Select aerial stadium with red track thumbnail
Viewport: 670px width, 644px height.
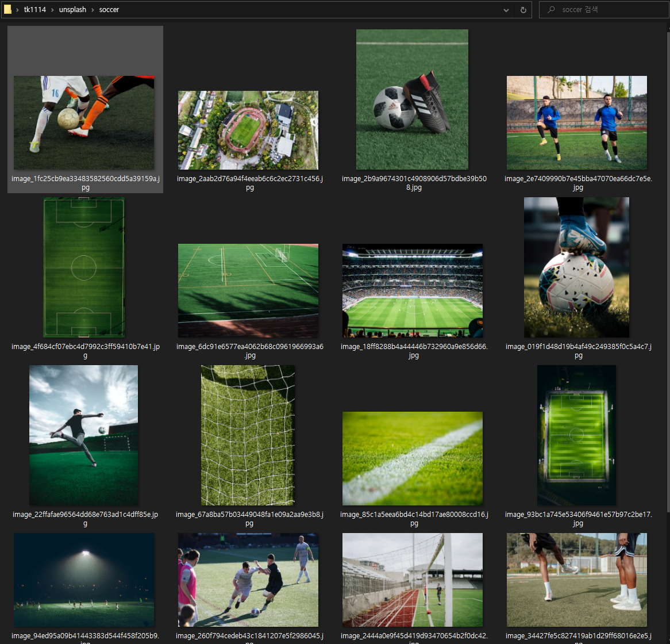pos(248,130)
